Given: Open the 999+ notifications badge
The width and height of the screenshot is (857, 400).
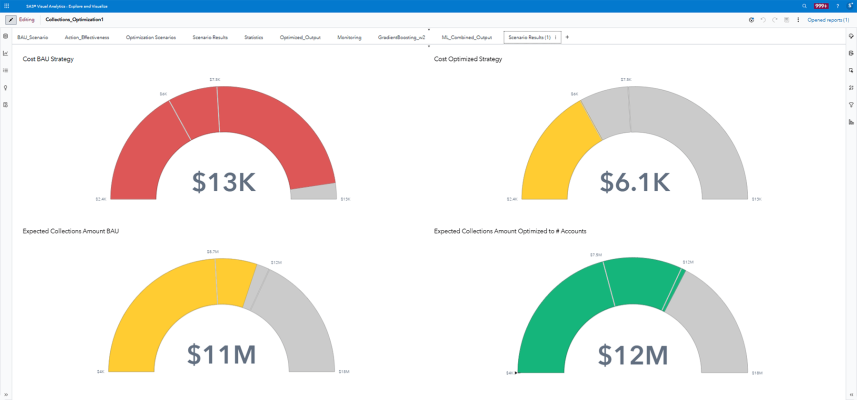Looking at the screenshot, I should 821,6.
